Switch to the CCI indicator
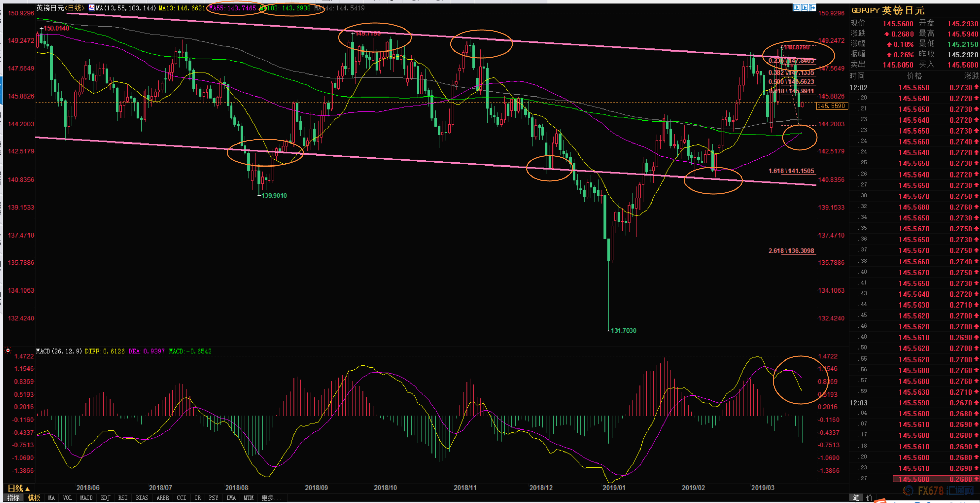980x503 pixels. pyautogui.click(x=182, y=498)
